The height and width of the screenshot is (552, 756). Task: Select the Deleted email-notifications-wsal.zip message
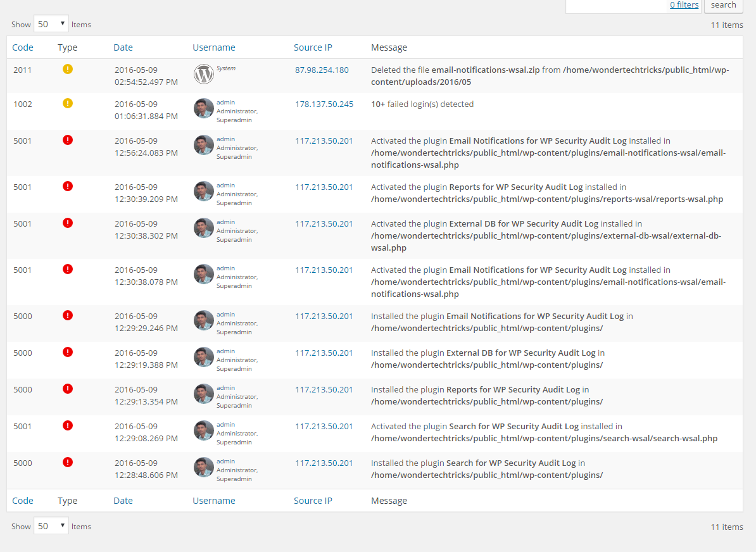pos(550,76)
